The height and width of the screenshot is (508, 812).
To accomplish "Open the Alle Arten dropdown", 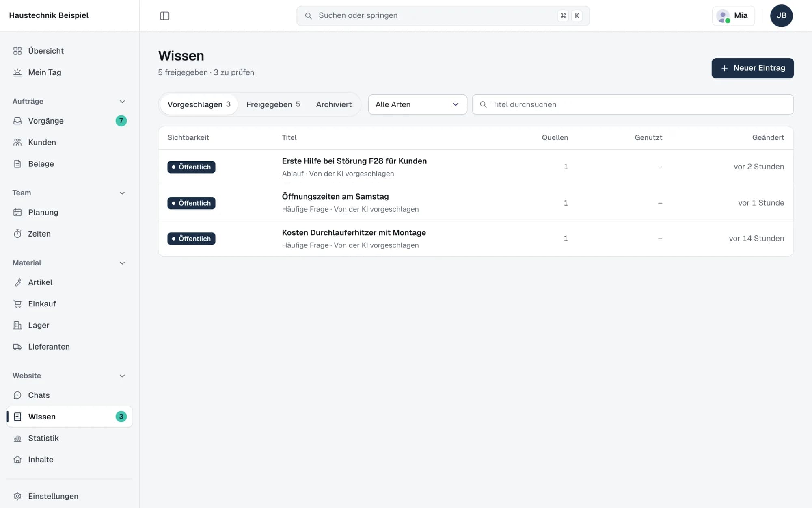I will (417, 104).
